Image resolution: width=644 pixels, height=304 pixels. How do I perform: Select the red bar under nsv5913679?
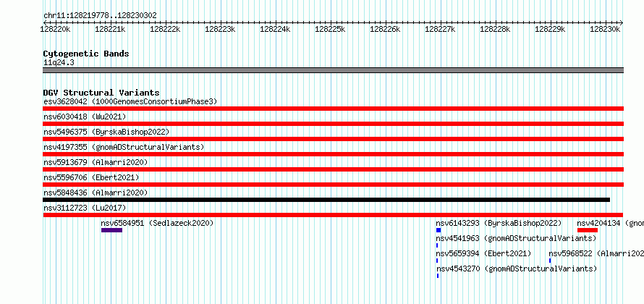coord(333,169)
